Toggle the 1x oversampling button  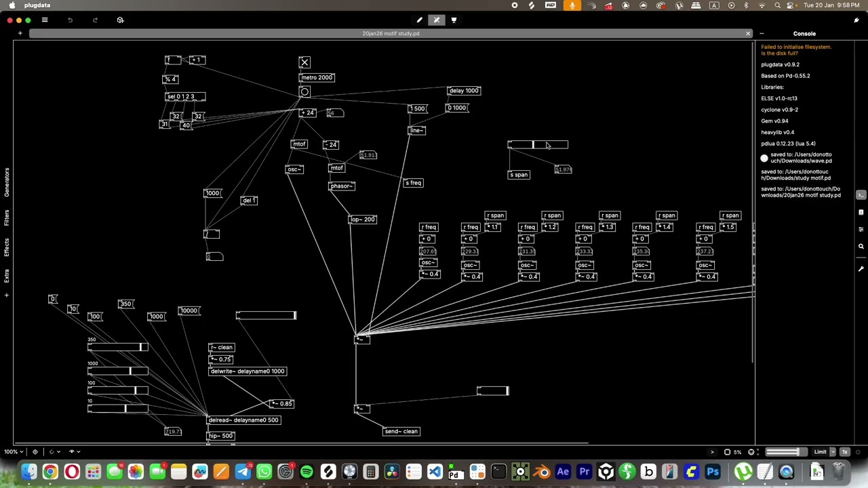tap(845, 452)
